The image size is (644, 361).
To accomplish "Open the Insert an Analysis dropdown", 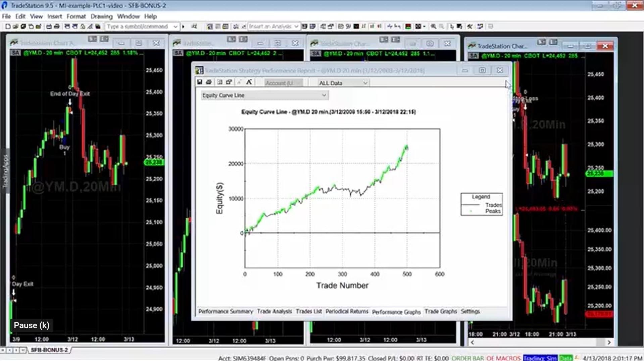I will [274, 27].
